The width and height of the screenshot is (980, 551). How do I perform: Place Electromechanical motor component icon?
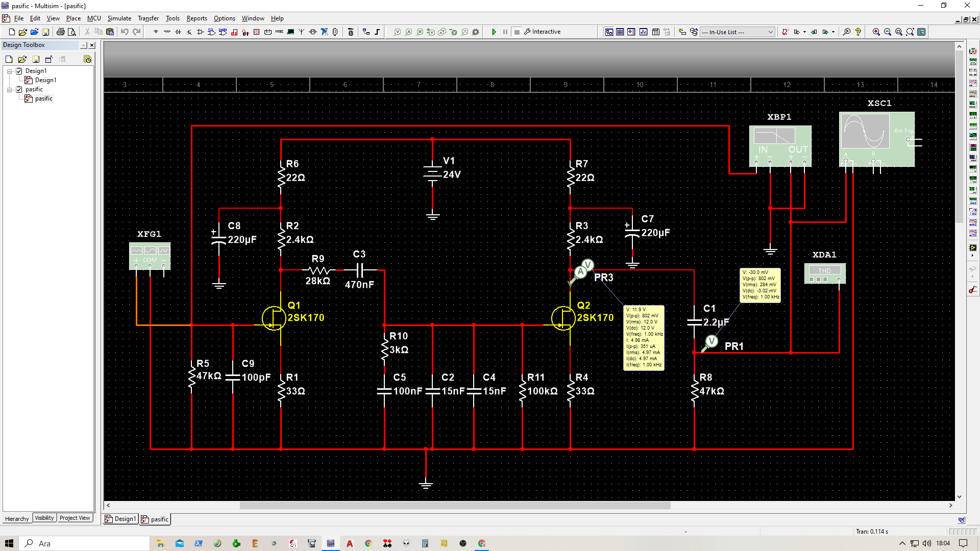coord(313,32)
